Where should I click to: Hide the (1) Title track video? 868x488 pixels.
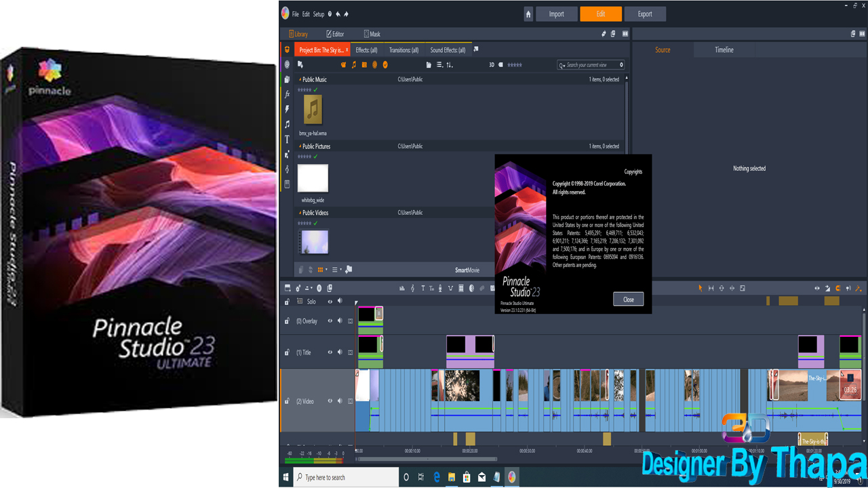[x=330, y=352]
